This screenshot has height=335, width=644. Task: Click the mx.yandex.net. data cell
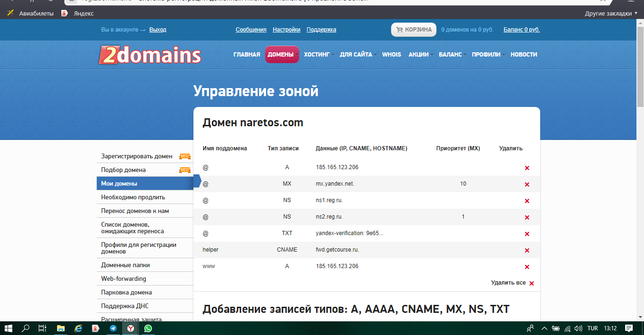pyautogui.click(x=335, y=184)
